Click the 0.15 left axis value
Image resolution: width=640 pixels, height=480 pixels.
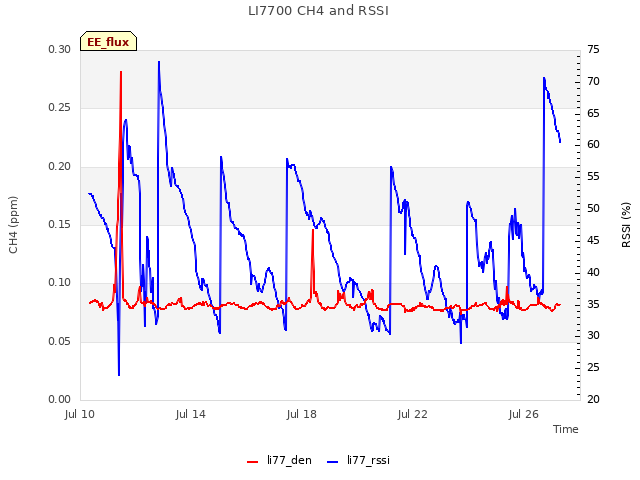pos(60,224)
